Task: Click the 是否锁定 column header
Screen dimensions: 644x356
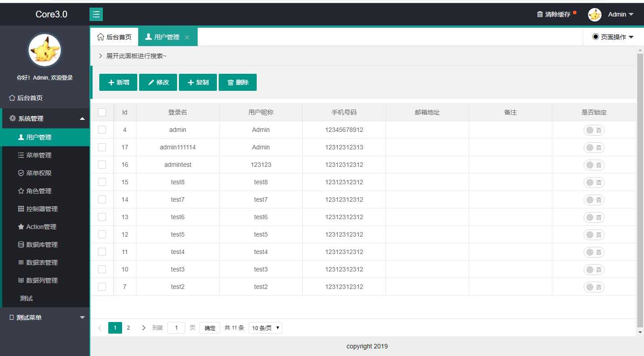Action: coord(594,112)
